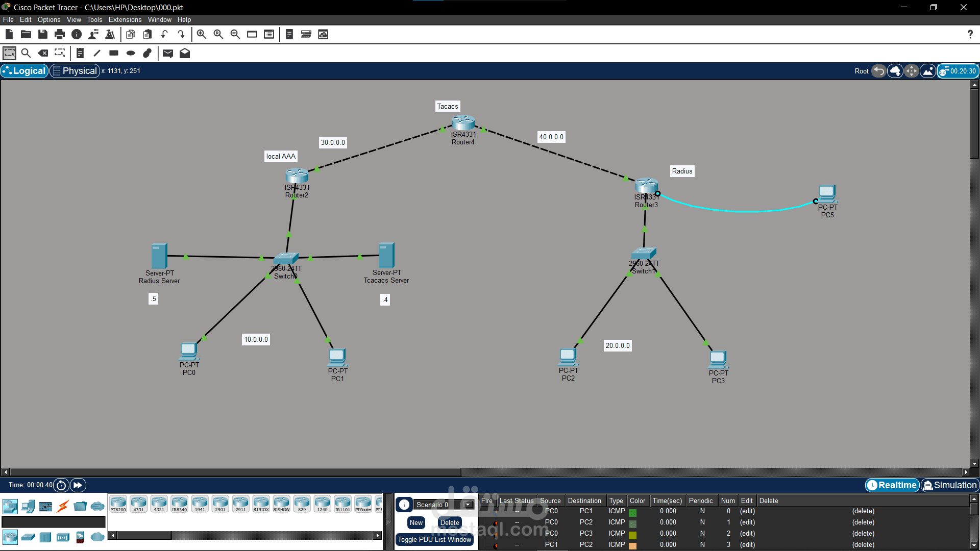Set tiled background image icon
Screen dimensions: 980x551
coord(928,71)
